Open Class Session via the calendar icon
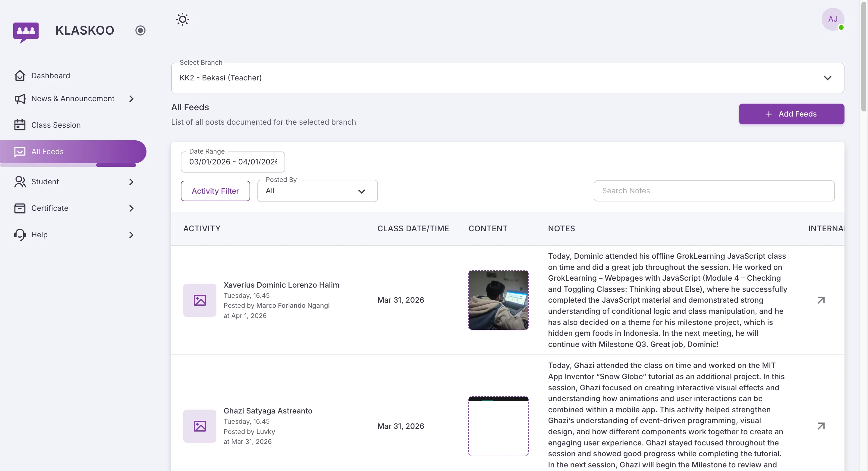The width and height of the screenshot is (868, 471). pyautogui.click(x=20, y=125)
